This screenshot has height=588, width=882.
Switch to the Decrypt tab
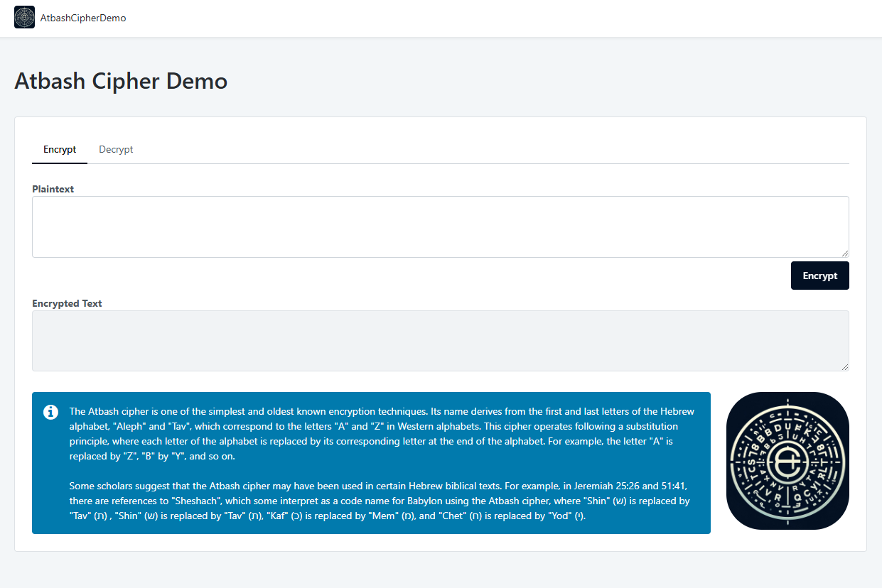[x=116, y=150]
